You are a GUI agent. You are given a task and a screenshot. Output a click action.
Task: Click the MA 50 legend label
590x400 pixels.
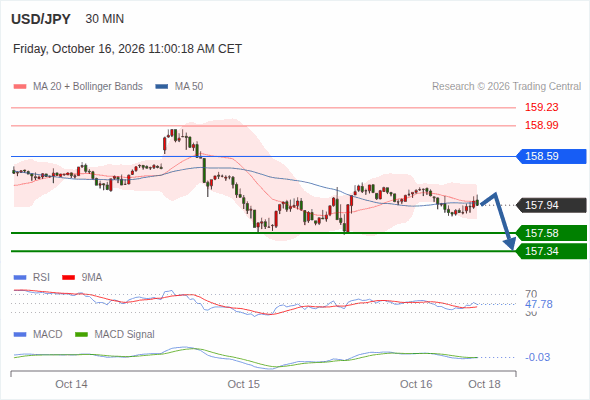pyautogui.click(x=189, y=87)
